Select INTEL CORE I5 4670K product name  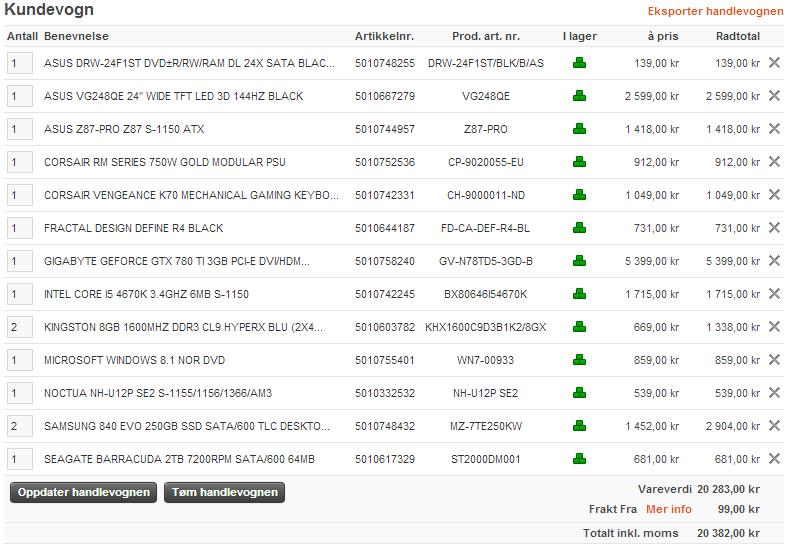tap(146, 294)
